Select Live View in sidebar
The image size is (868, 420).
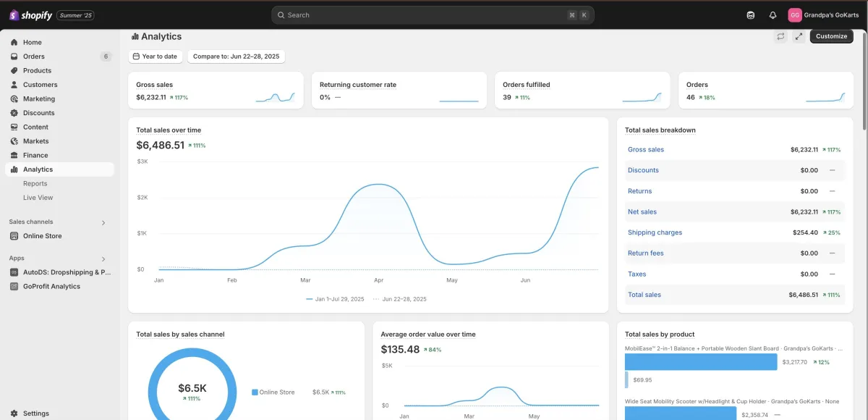point(38,198)
